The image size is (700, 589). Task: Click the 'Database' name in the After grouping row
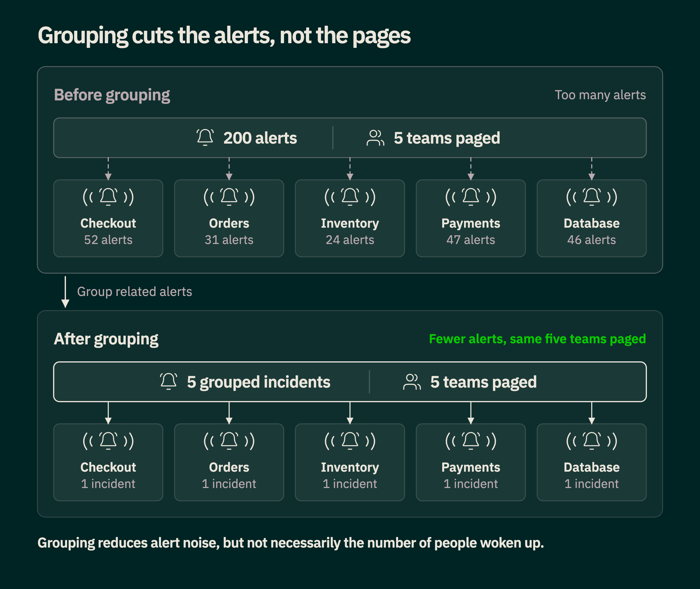(591, 468)
